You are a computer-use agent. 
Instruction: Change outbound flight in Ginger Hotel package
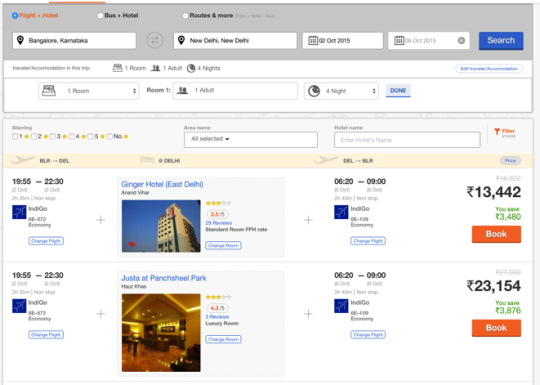[x=46, y=241]
